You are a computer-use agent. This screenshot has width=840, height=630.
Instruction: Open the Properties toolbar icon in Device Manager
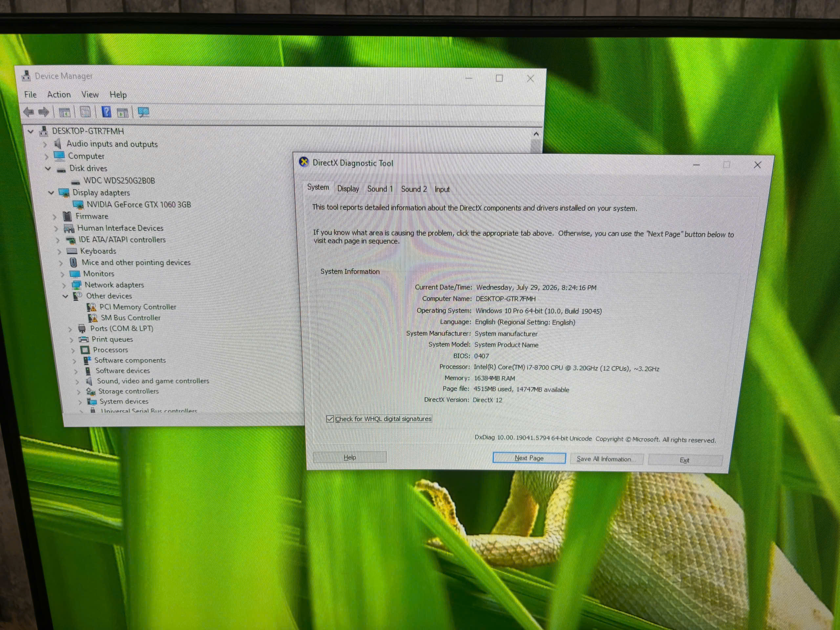click(x=85, y=113)
